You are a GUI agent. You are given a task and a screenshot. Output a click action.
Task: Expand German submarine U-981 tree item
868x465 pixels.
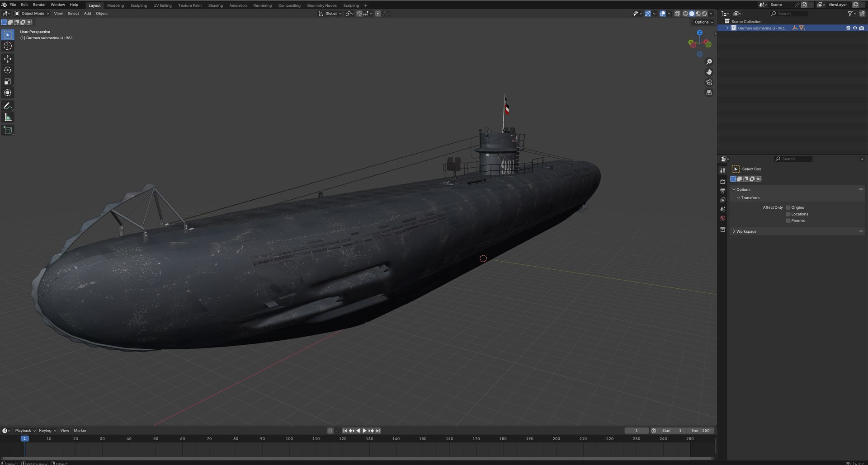[x=727, y=28]
